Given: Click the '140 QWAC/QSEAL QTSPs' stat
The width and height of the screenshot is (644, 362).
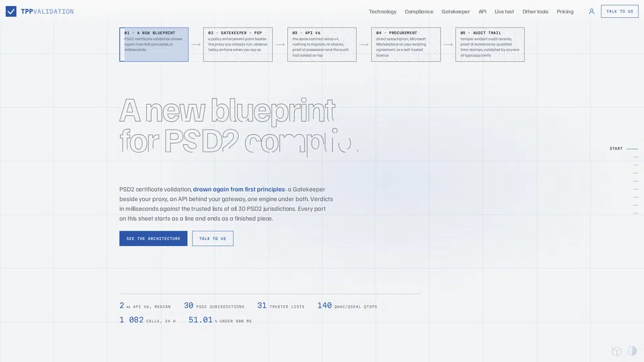Looking at the screenshot, I should (x=347, y=306).
